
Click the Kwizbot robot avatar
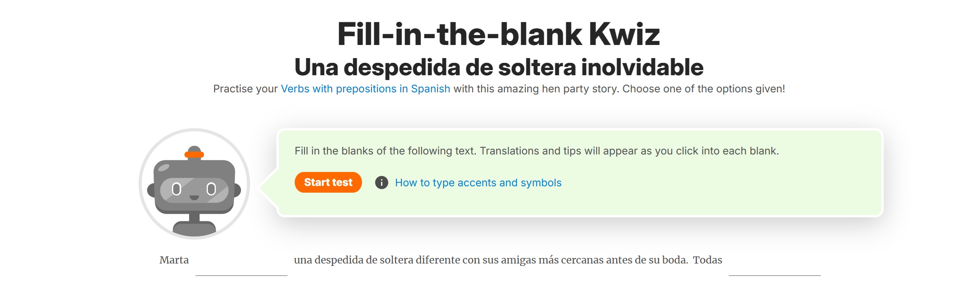click(194, 184)
